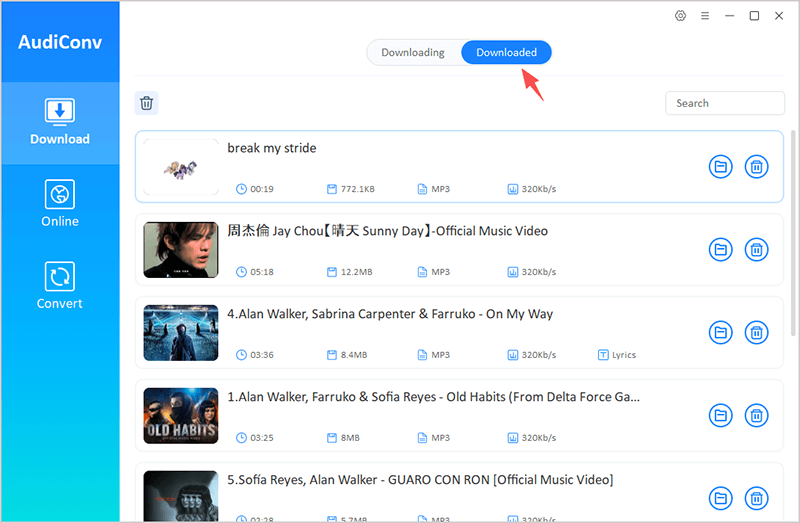Click MP3 format on On My Way row
Viewport: 800px width, 523px height.
point(440,355)
